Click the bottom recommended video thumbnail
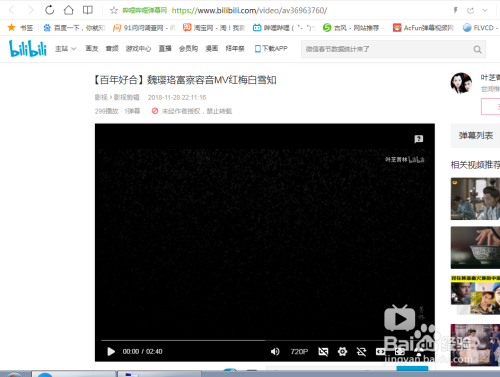This screenshot has height=377, width=500. pyautogui.click(x=475, y=345)
